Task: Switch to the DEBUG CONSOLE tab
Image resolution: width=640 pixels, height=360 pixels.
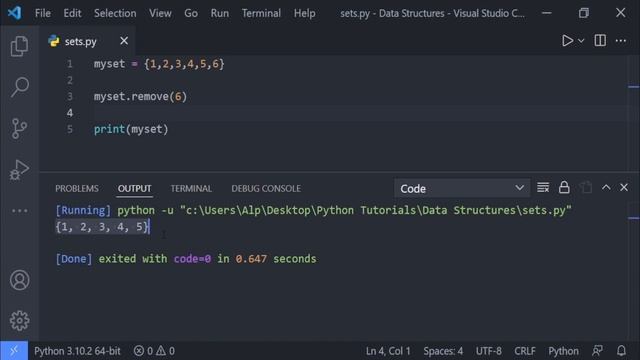Action: tap(266, 189)
